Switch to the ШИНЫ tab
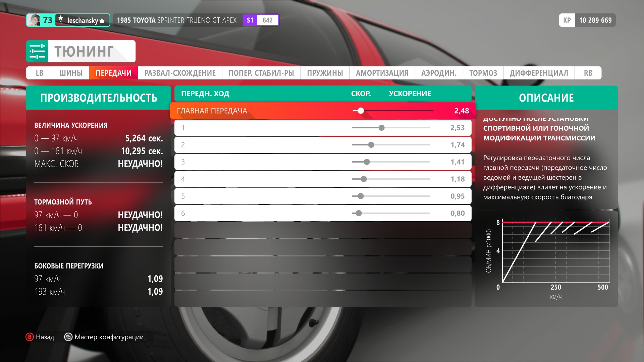Screen dimensions: 644x362 click(x=71, y=73)
